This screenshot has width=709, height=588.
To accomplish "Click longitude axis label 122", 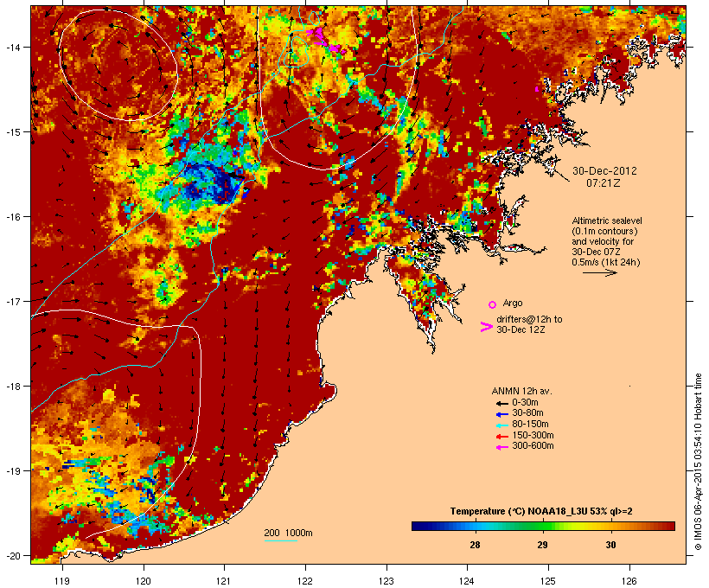I will click(305, 581).
